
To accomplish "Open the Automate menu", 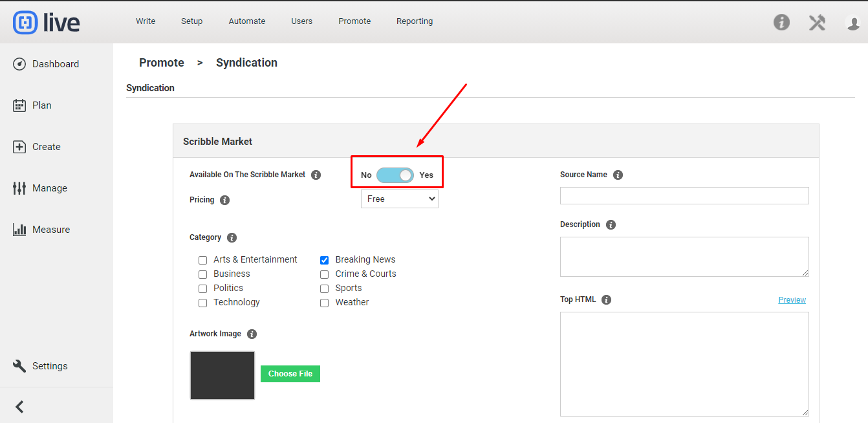I will click(247, 21).
